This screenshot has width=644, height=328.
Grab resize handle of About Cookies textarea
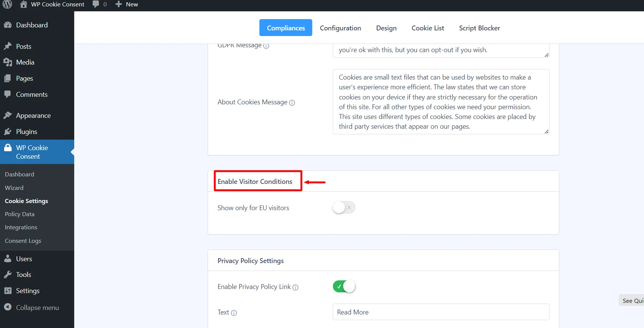pos(547,131)
